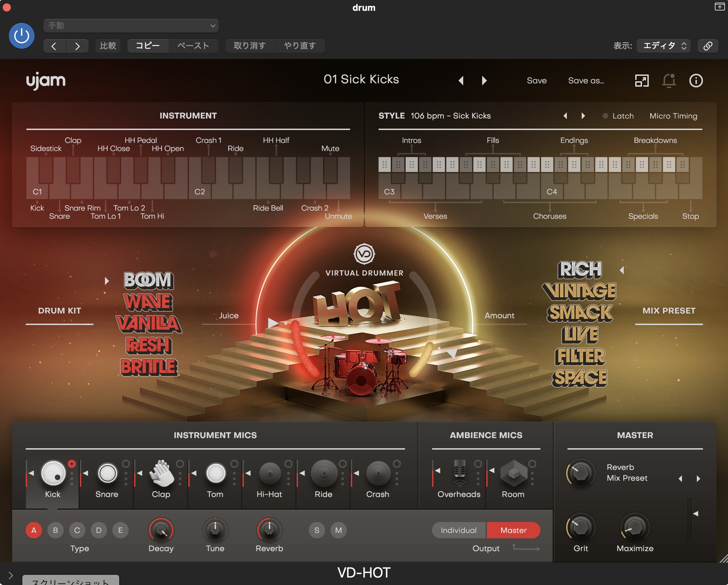This screenshot has width=728, height=585.
Task: Adjust the Maximize knob
Action: click(x=635, y=527)
